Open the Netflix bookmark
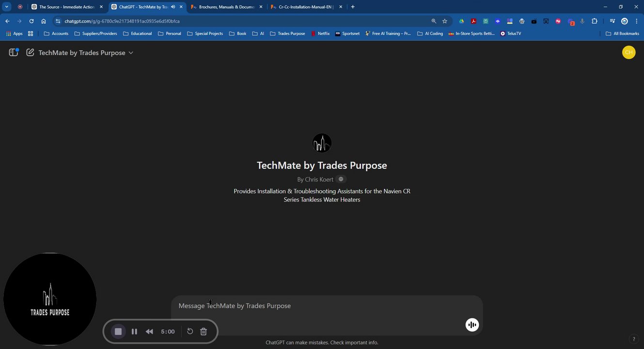 coord(320,33)
